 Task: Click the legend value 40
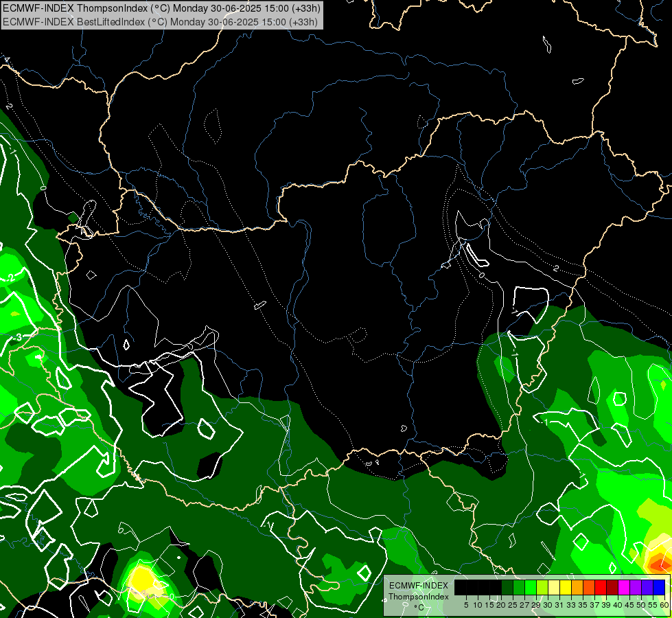(x=618, y=605)
